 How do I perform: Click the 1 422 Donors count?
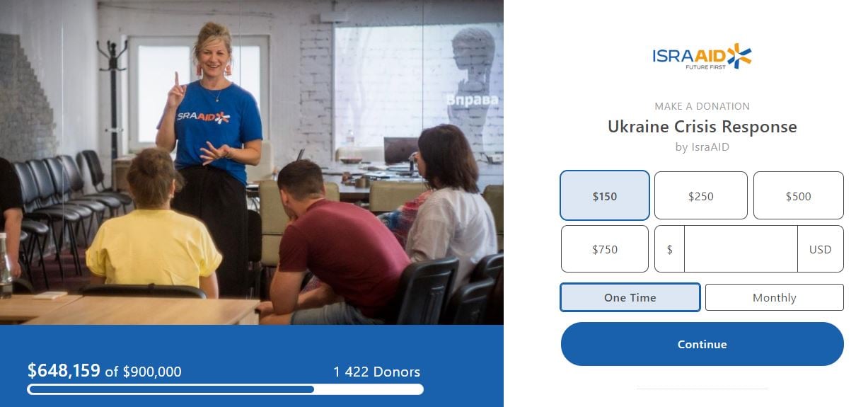[x=377, y=372]
